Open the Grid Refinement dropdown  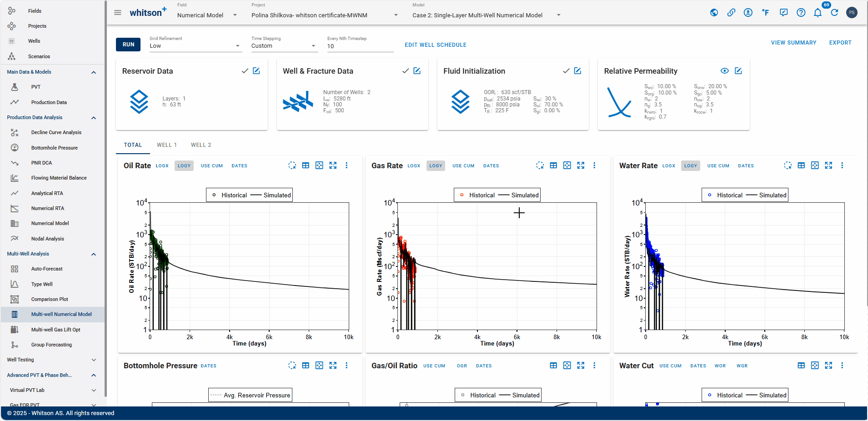pyautogui.click(x=196, y=45)
